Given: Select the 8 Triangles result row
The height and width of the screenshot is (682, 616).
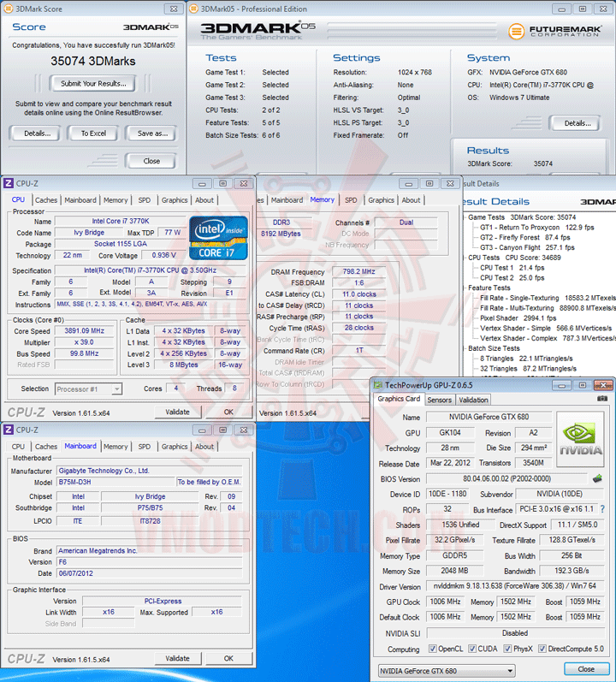Looking at the screenshot, I should tap(526, 359).
